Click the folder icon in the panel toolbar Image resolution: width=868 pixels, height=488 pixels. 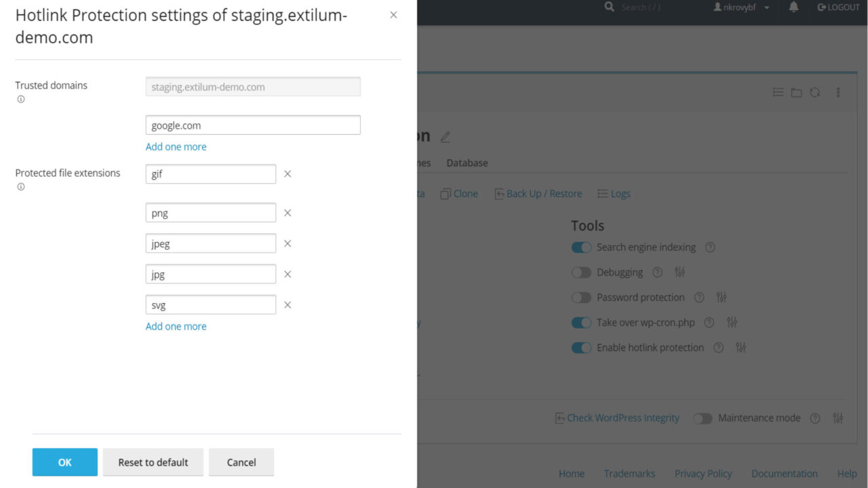[x=796, y=92]
